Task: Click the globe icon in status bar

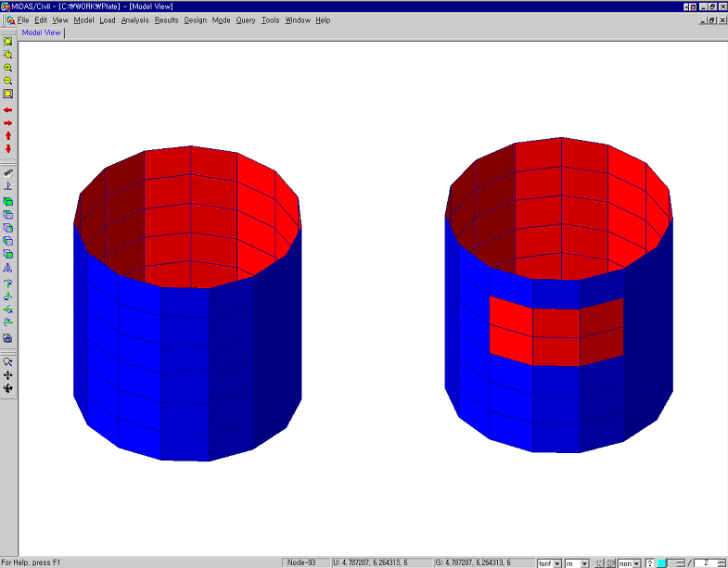Action: (x=611, y=562)
